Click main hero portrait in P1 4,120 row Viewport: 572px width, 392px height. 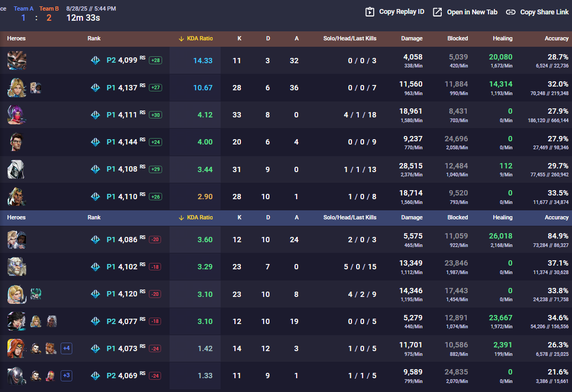pyautogui.click(x=17, y=294)
